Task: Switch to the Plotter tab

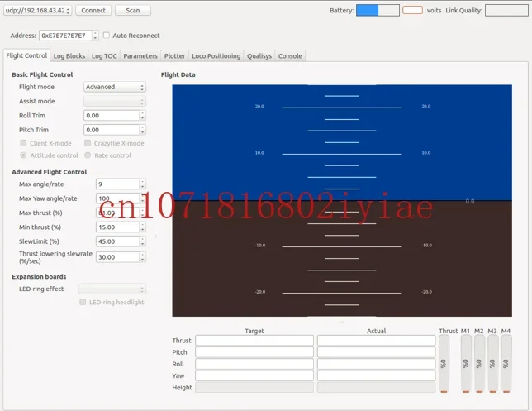Action: [x=174, y=56]
